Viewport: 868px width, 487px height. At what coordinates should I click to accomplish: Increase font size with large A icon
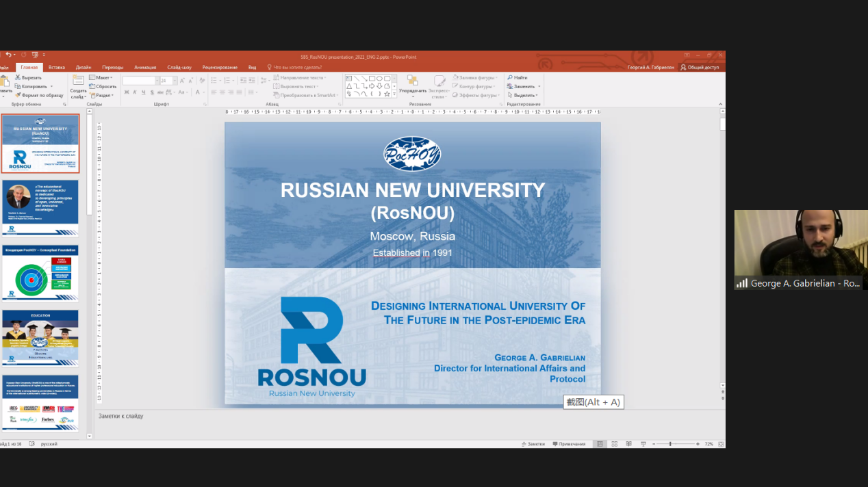(x=182, y=81)
